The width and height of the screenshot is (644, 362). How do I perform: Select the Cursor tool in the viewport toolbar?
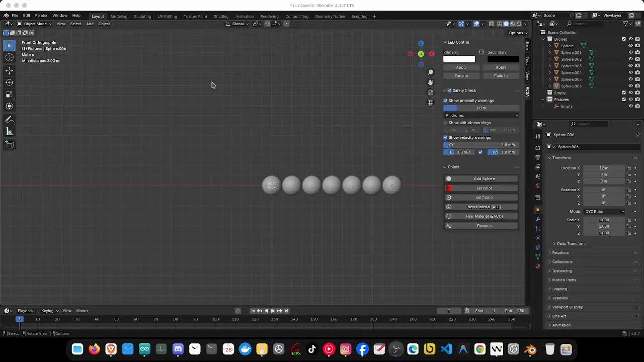pyautogui.click(x=9, y=57)
